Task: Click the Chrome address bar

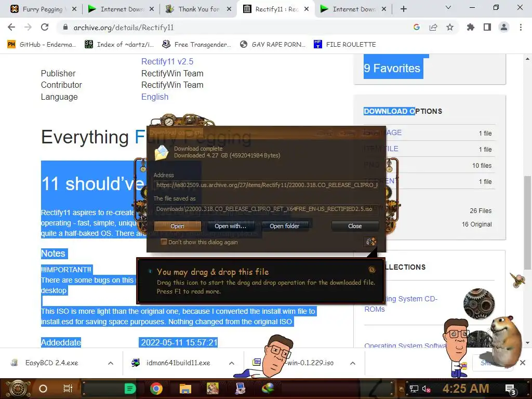Action: tap(234, 28)
